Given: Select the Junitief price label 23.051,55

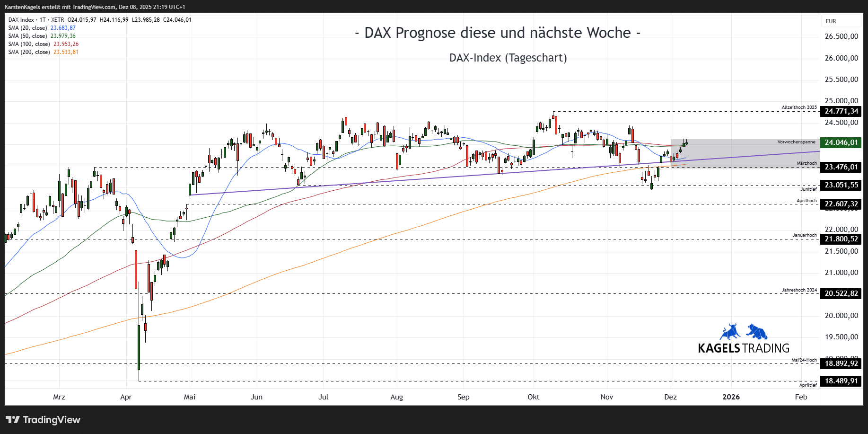Looking at the screenshot, I should 841,185.
